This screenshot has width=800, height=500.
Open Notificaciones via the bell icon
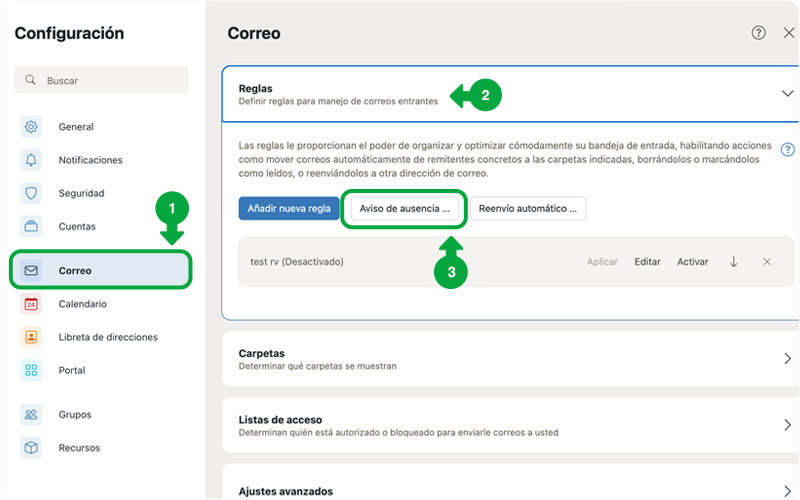pos(31,160)
